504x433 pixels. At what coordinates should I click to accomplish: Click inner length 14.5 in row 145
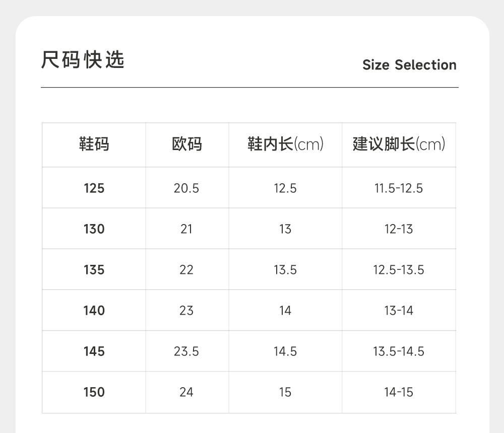pyautogui.click(x=285, y=351)
